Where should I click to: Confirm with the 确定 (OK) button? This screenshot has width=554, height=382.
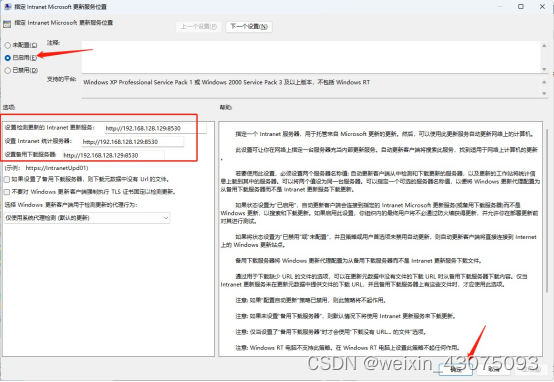point(456,369)
